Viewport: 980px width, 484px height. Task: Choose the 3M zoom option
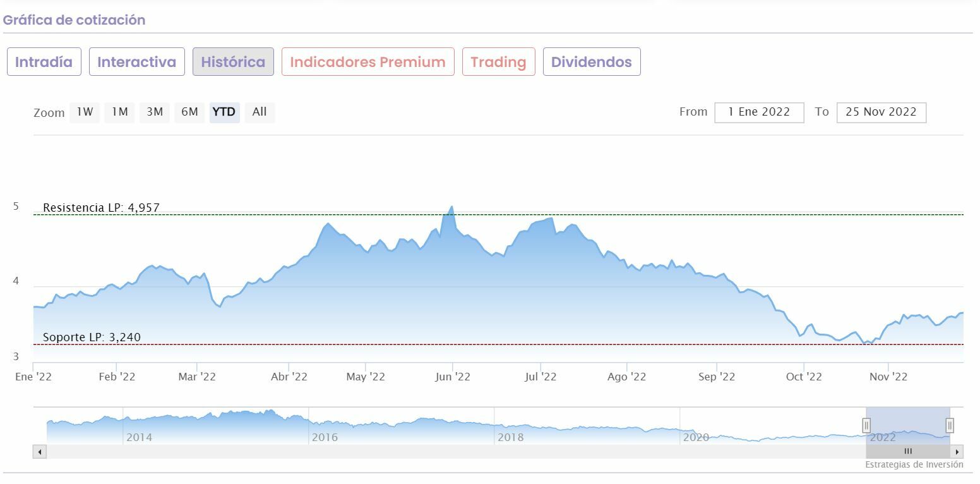click(154, 112)
